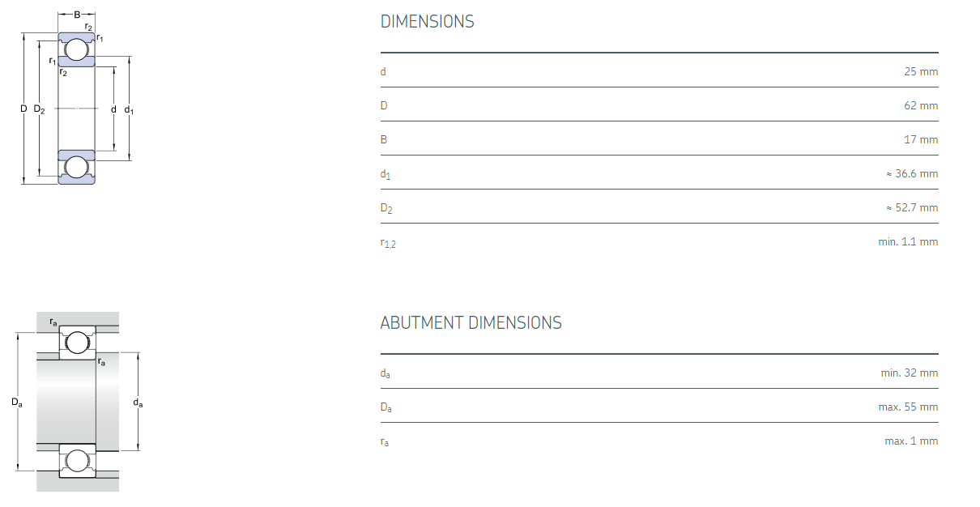Click the ≈ 36.6 mm value

(x=912, y=174)
